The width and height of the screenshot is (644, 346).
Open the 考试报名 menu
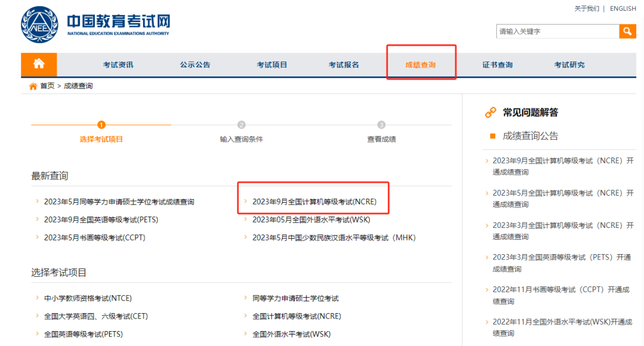coord(344,65)
